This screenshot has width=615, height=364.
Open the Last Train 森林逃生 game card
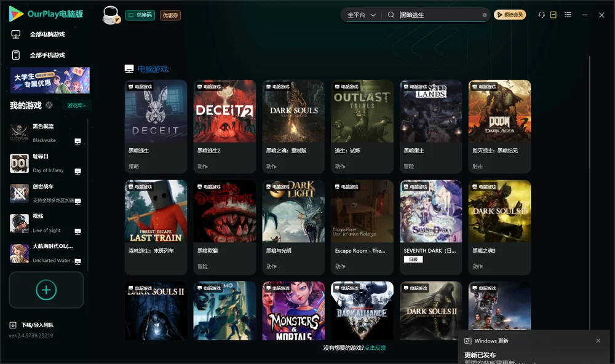[x=156, y=227]
